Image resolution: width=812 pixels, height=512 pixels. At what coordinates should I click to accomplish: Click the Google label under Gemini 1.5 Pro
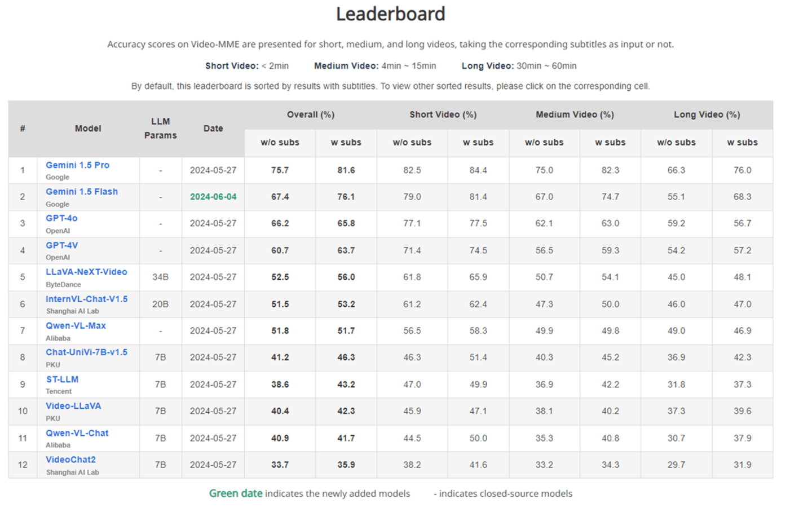coord(58,177)
